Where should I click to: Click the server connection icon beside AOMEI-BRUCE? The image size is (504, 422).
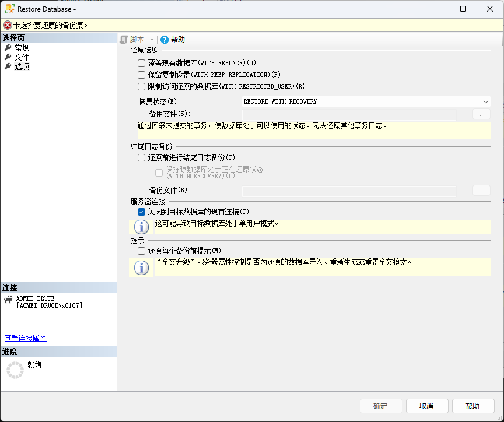point(8,300)
